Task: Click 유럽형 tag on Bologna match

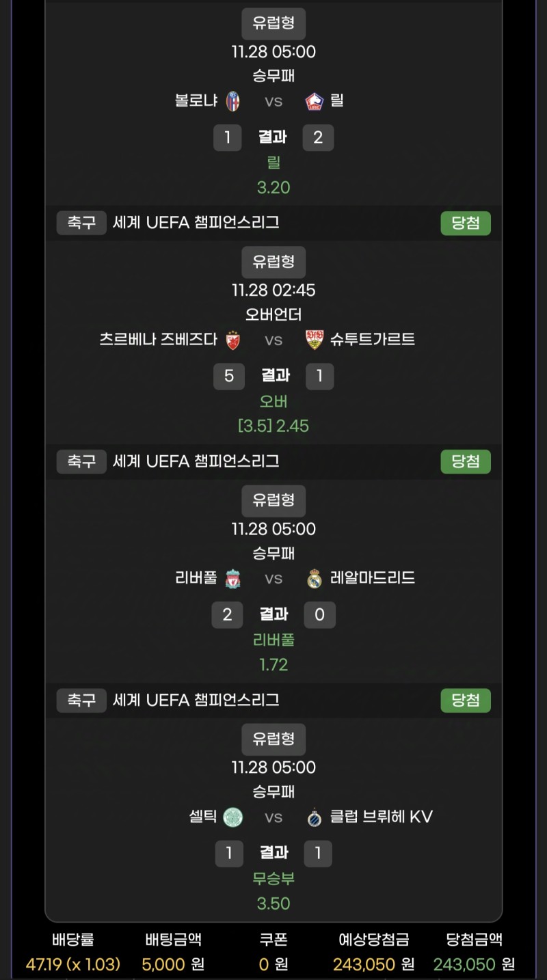Action: click(x=273, y=23)
